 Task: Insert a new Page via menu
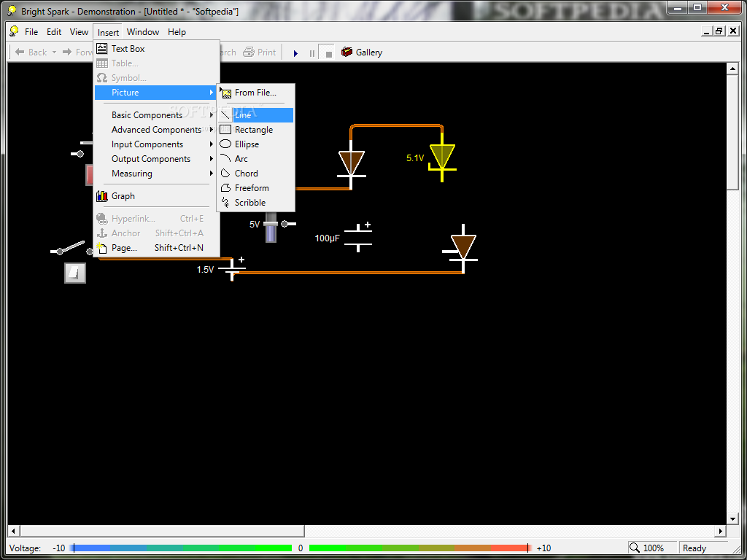click(156, 248)
